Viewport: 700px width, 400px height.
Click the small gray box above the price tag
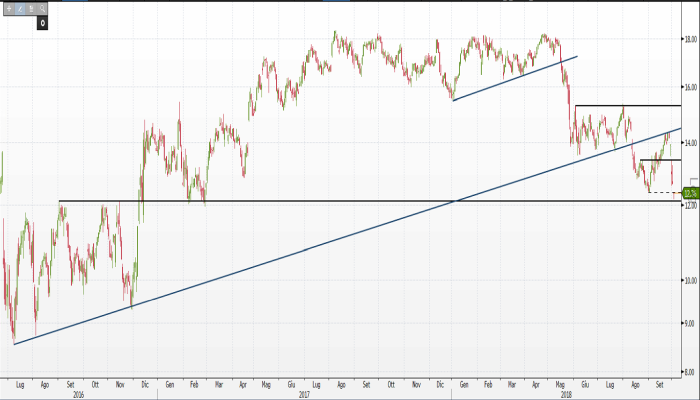pyautogui.click(x=693, y=180)
